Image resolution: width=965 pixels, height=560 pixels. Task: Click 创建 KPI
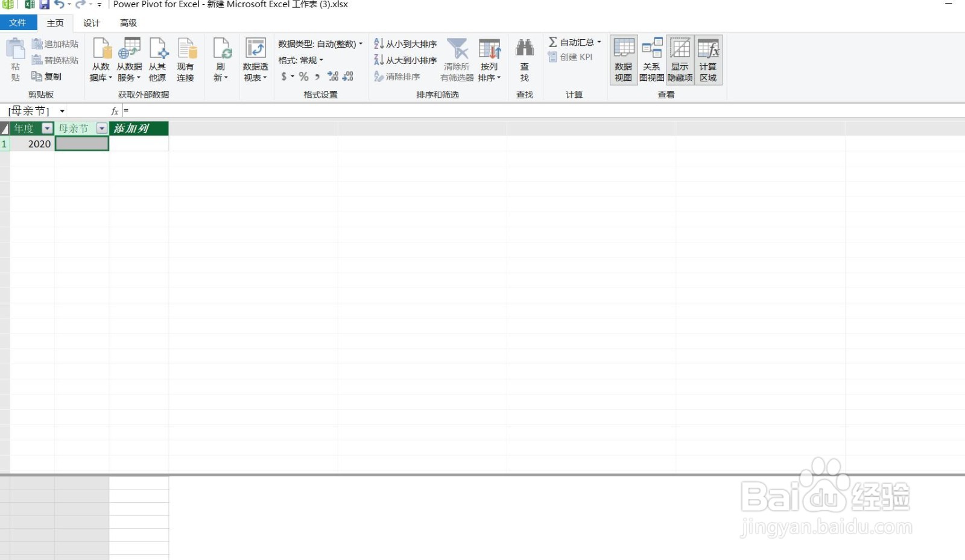[x=570, y=57]
